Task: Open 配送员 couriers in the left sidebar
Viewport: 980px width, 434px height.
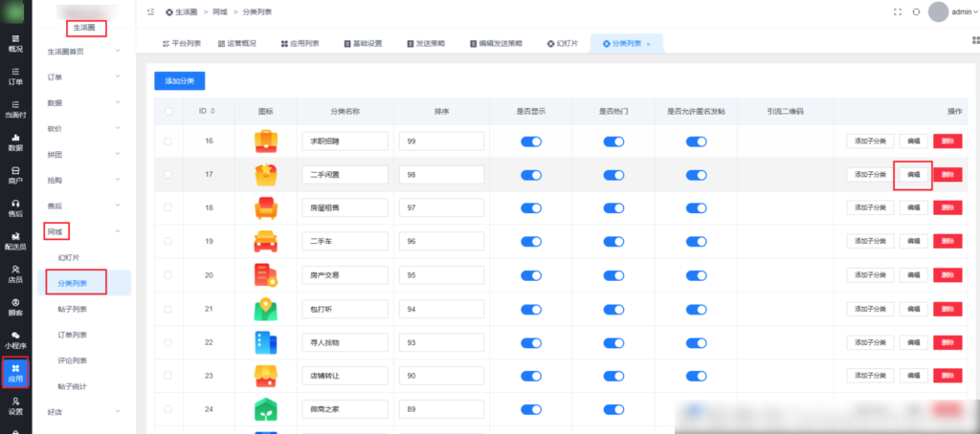Action: 15,241
